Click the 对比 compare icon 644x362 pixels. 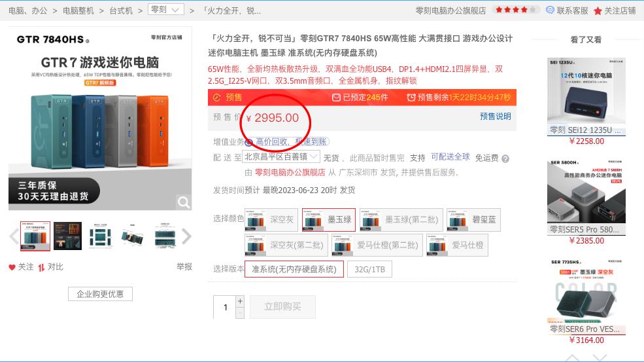tap(41, 267)
